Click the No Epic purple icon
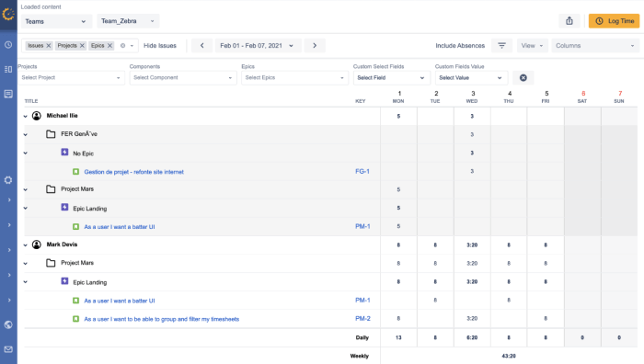Screen dimensions: 644x364 (x=64, y=153)
